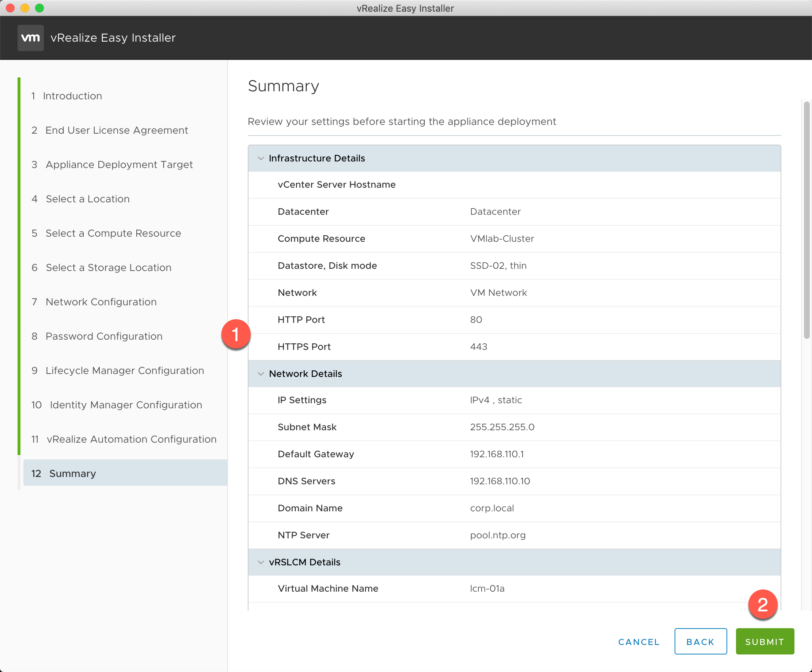Cancel the installer wizard
The image size is (812, 672).
coord(639,642)
